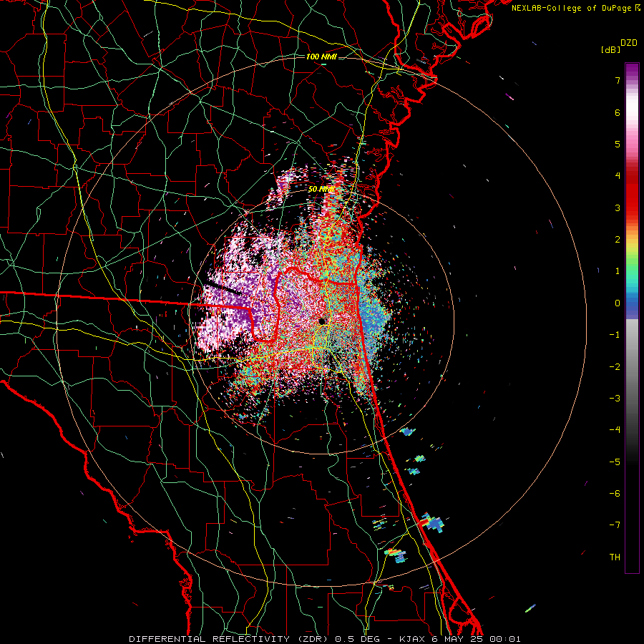Click the 00:01 timestamp
Viewport: 644px width, 644px height.
pos(505,639)
